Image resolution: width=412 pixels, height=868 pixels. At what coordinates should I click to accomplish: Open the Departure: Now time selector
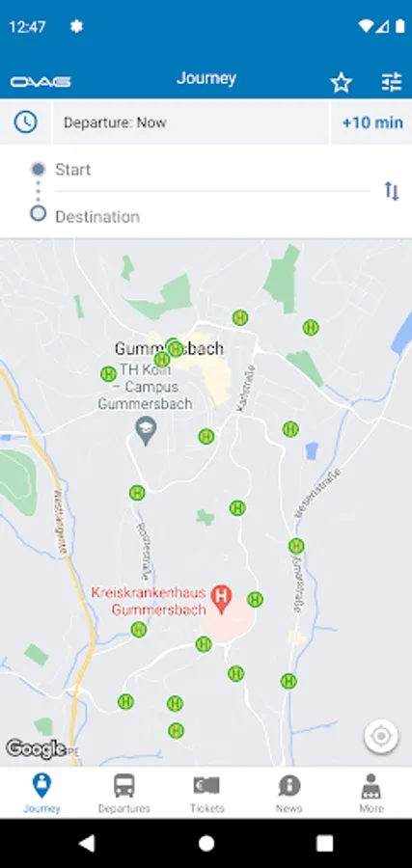click(x=191, y=122)
